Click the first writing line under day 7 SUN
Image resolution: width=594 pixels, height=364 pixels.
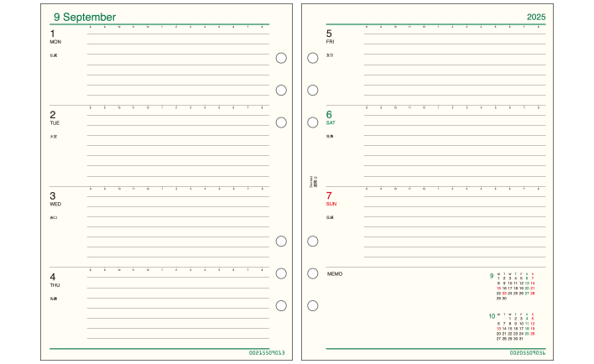(x=455, y=196)
